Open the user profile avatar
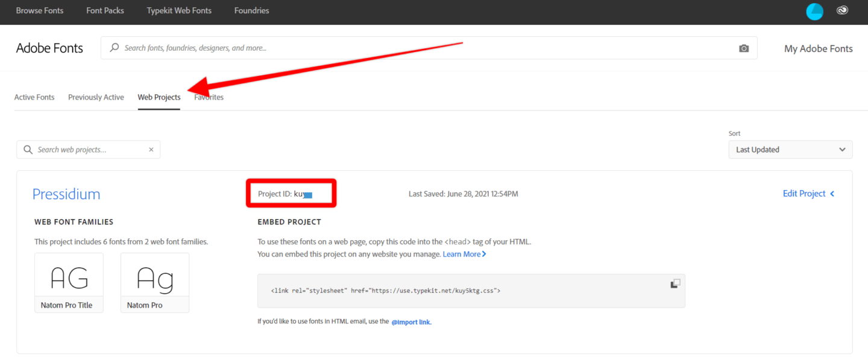Viewport: 868px width, 359px height. coord(814,11)
